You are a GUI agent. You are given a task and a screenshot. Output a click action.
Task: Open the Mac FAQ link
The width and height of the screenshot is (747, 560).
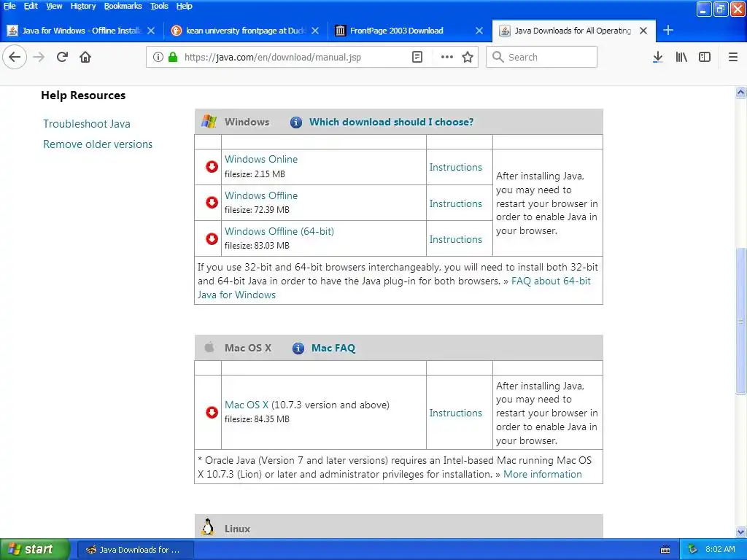(x=333, y=348)
